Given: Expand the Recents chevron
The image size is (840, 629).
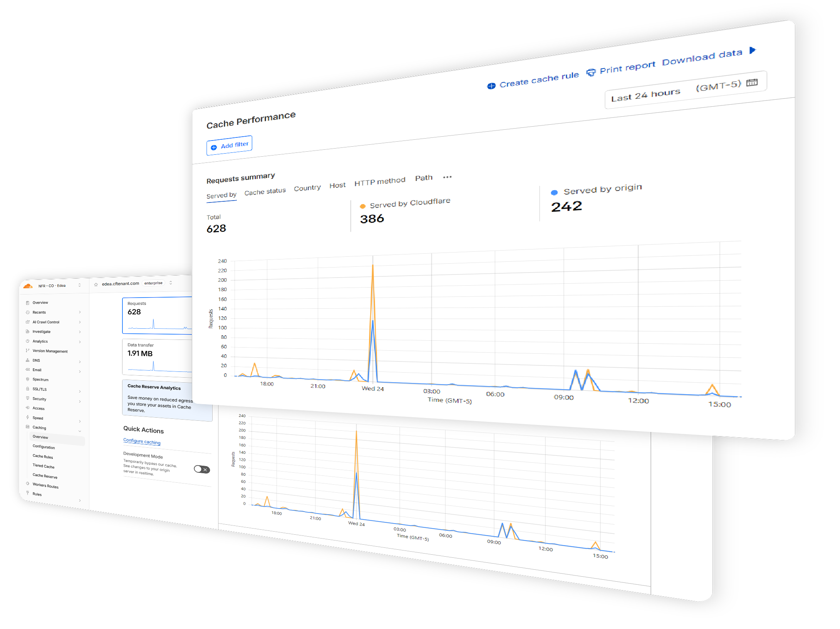Looking at the screenshot, I should pyautogui.click(x=80, y=312).
